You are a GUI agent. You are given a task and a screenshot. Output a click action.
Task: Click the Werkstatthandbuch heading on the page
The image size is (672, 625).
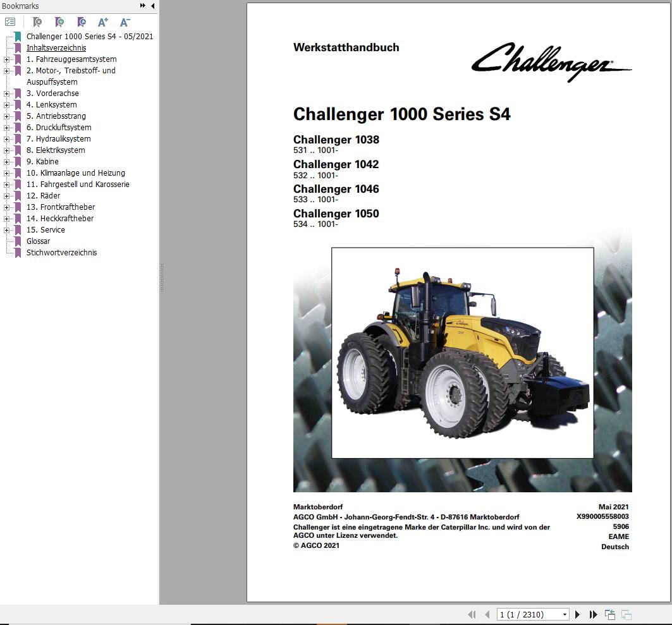[x=346, y=47]
